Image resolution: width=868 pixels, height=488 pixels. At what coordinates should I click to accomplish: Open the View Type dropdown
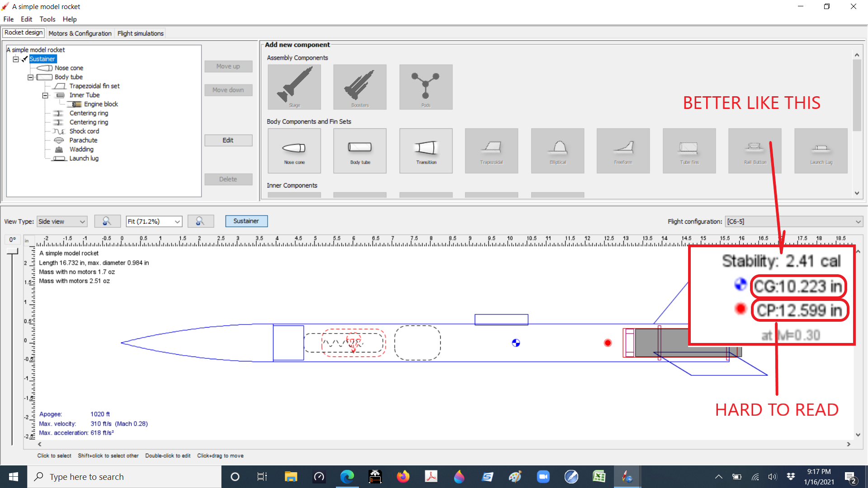point(62,221)
